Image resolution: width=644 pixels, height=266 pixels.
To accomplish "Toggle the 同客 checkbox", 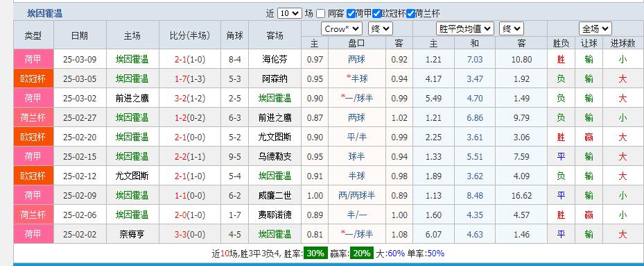I will click(x=321, y=14).
